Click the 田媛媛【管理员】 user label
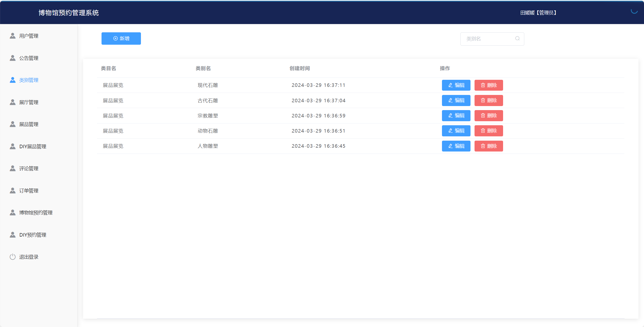The image size is (644, 327). tap(538, 13)
